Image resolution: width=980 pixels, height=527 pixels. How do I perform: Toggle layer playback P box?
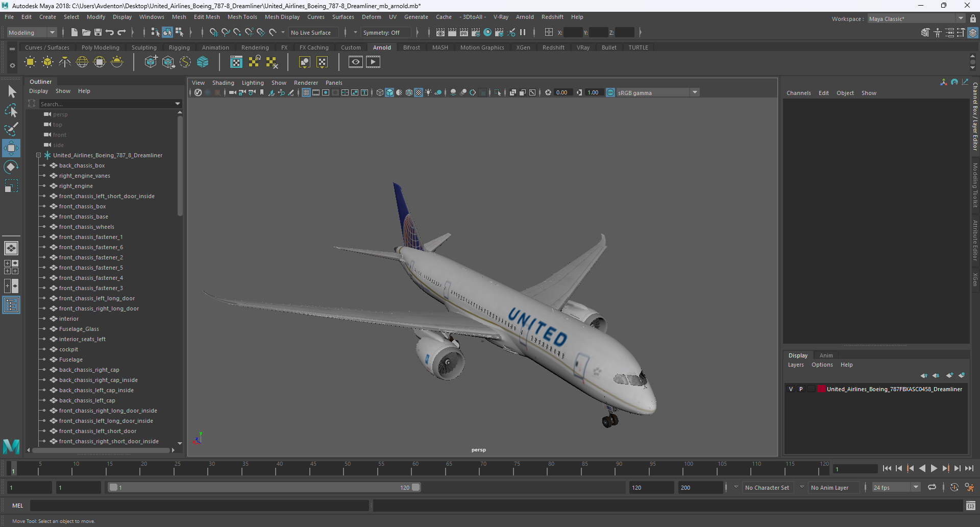[801, 389]
